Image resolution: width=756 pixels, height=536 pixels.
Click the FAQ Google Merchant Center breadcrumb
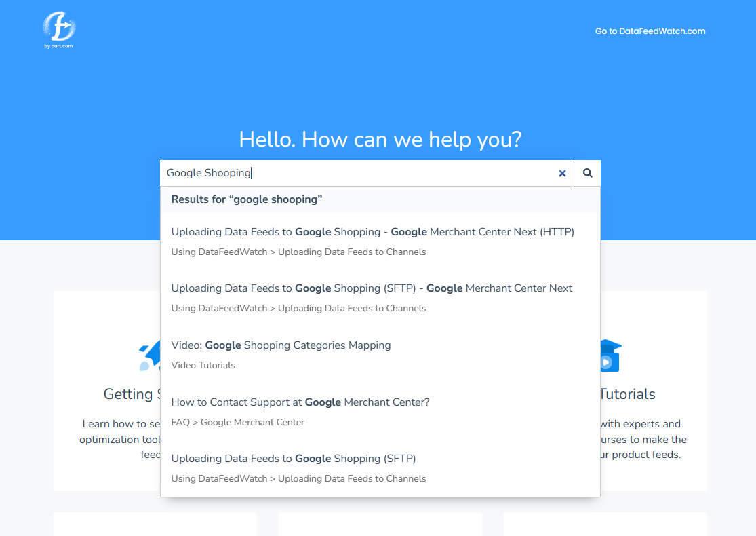pos(237,422)
